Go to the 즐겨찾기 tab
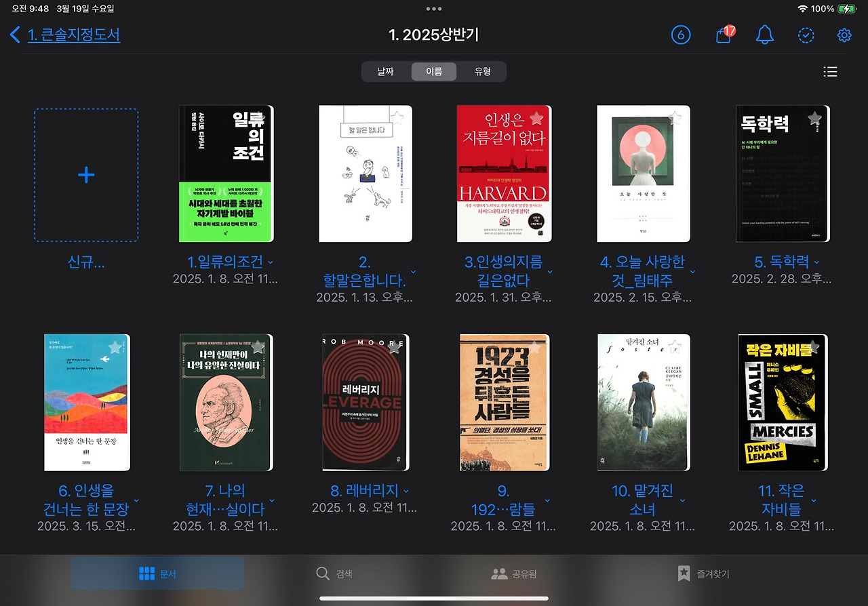This screenshot has height=606, width=868. (704, 574)
